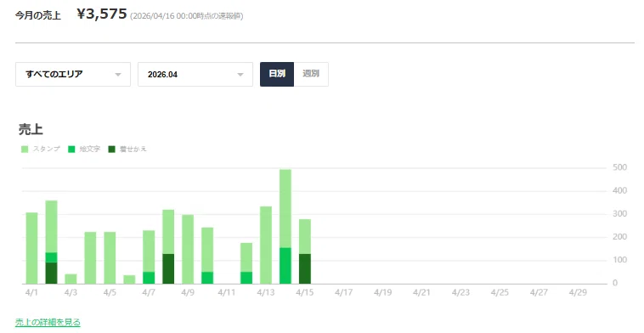
Task: Click the 300 y-axis value
Action: [x=619, y=214]
